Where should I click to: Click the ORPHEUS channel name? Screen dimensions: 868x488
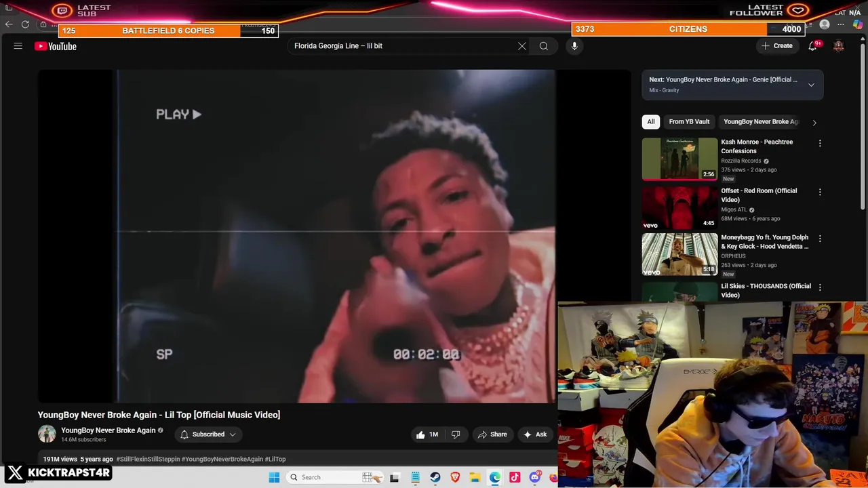pyautogui.click(x=733, y=256)
